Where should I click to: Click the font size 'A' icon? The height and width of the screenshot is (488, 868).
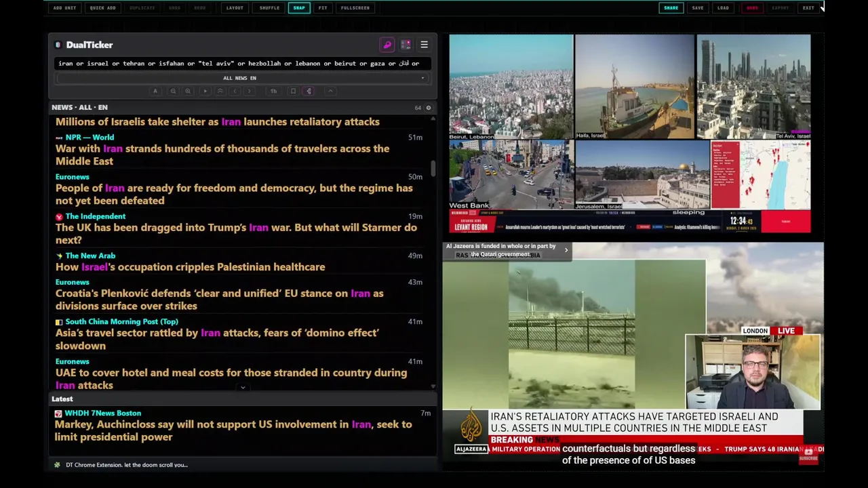[155, 91]
